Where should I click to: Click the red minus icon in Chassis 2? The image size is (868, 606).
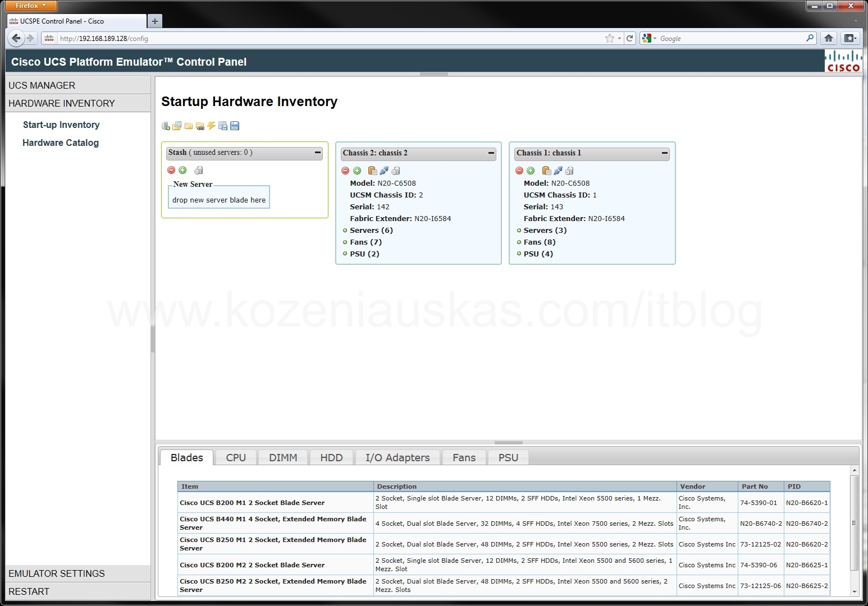345,171
